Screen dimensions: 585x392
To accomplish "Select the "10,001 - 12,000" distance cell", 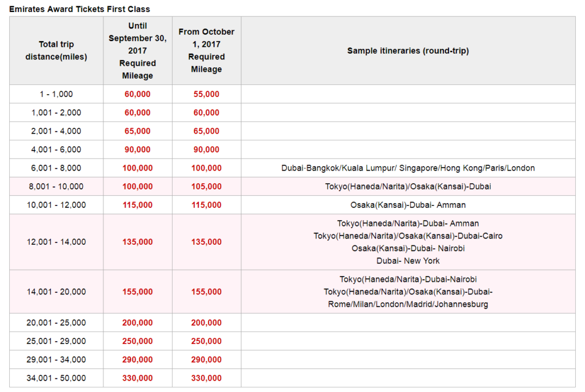I will click(x=57, y=205).
